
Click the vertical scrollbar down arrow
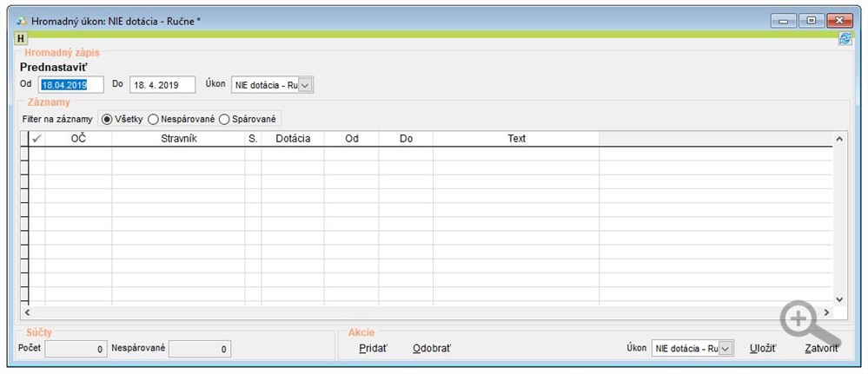[x=839, y=299]
